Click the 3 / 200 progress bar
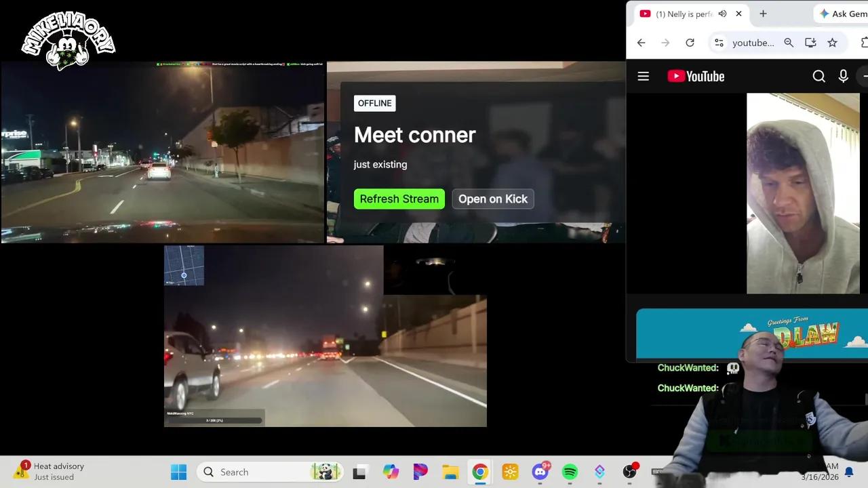The height and width of the screenshot is (488, 868). click(x=214, y=420)
